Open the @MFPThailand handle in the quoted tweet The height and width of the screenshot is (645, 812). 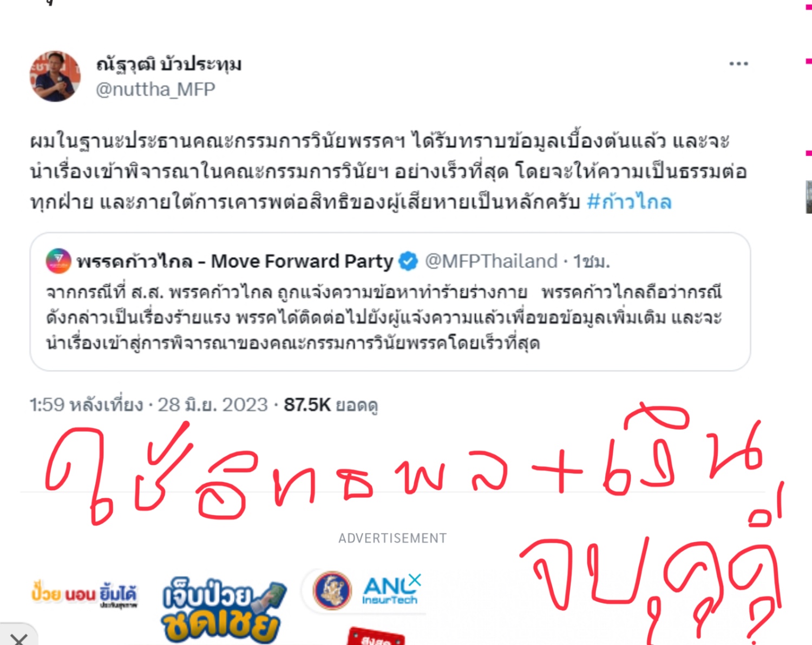(491, 261)
